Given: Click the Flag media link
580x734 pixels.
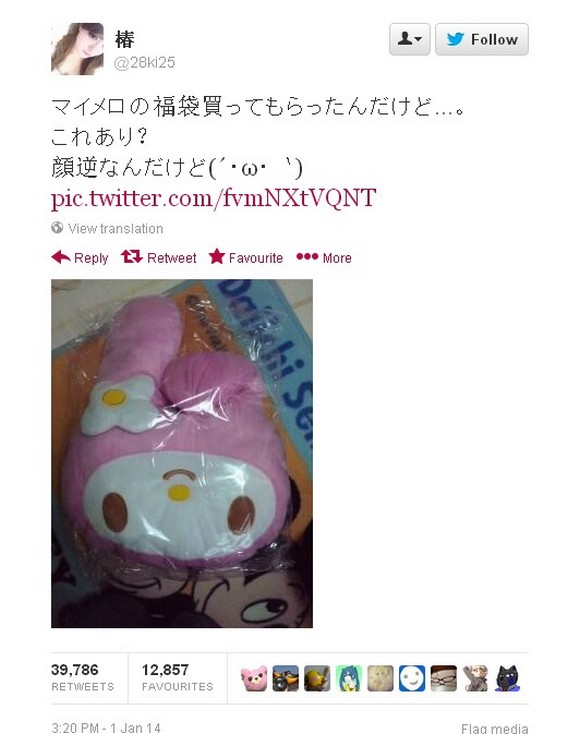Looking at the screenshot, I should point(494,728).
